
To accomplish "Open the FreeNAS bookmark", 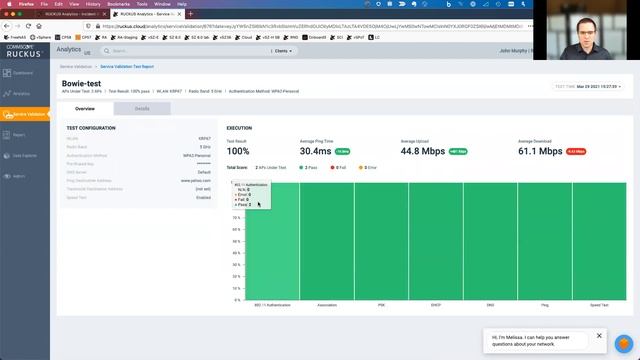I will pos(15,37).
